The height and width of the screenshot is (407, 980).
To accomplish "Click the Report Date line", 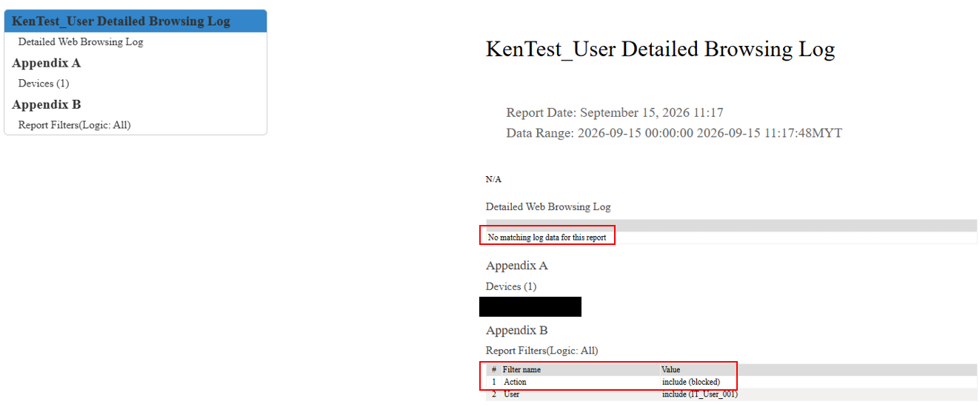I will (x=615, y=113).
